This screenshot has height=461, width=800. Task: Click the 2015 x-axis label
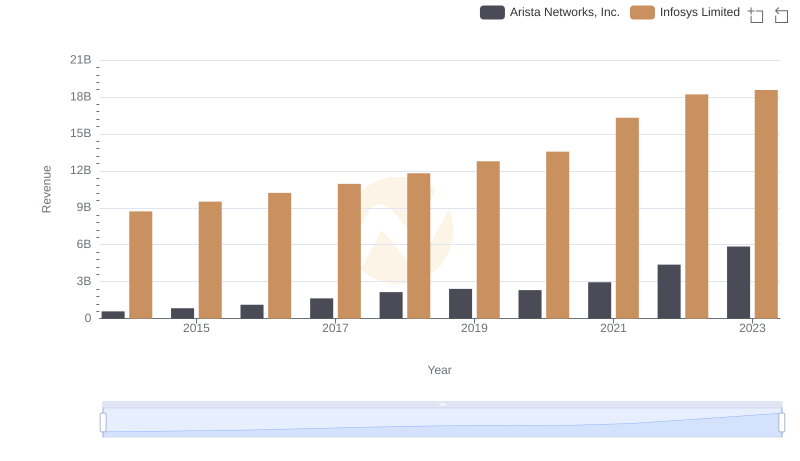tap(196, 328)
